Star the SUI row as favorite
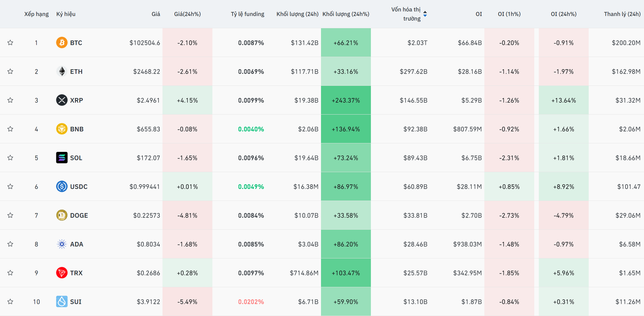Viewport: 644px width, 316px height. 10,302
